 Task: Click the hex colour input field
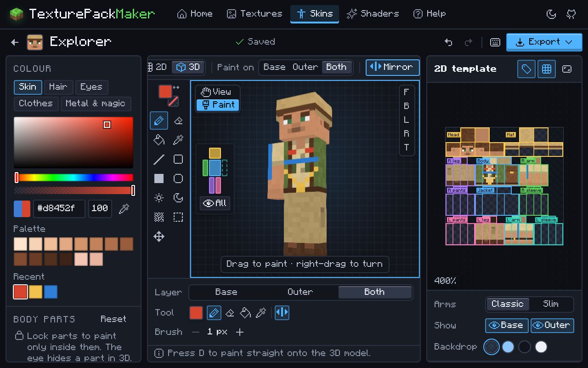tap(59, 208)
